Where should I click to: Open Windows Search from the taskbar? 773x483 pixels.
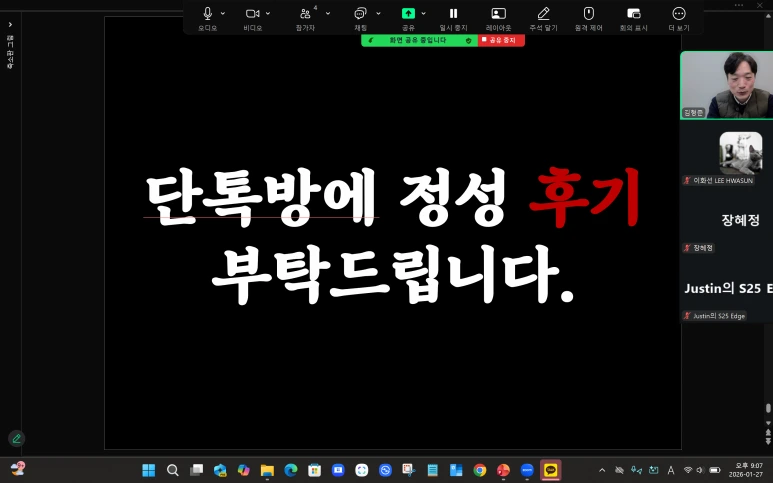173,470
